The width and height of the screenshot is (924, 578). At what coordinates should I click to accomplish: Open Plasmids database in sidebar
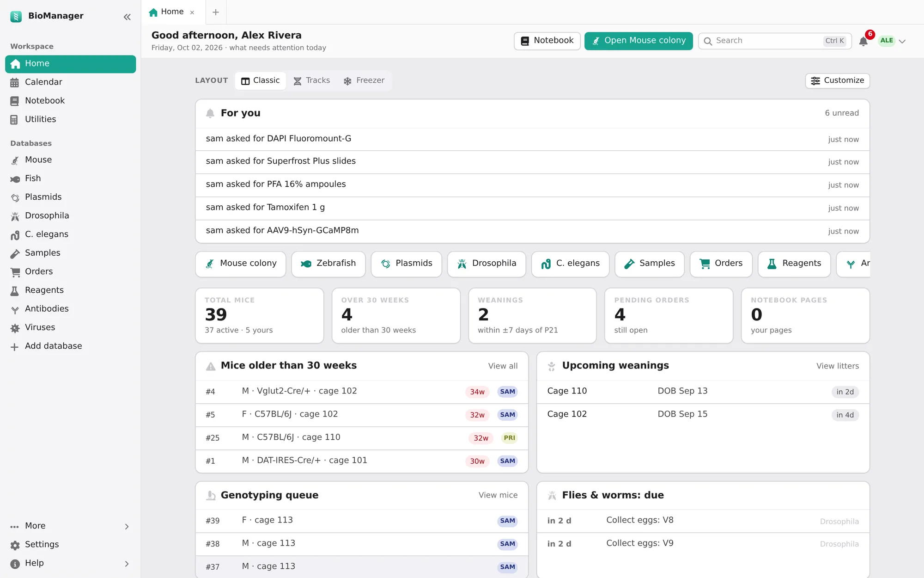pos(70,197)
